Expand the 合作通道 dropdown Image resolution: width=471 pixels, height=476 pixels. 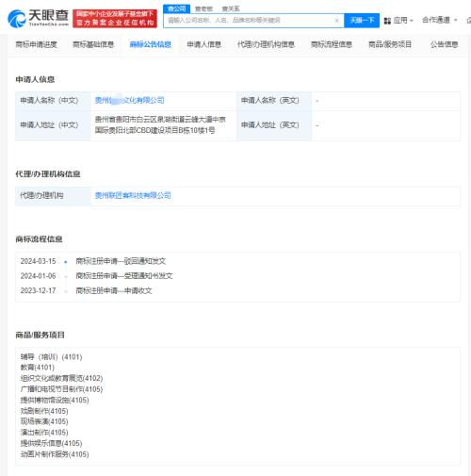pyautogui.click(x=439, y=20)
